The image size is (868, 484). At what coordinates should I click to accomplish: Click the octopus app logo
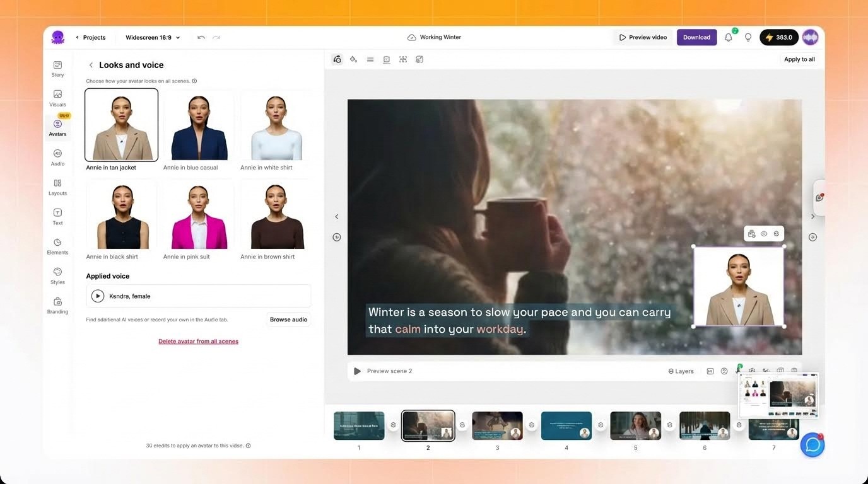coord(58,37)
